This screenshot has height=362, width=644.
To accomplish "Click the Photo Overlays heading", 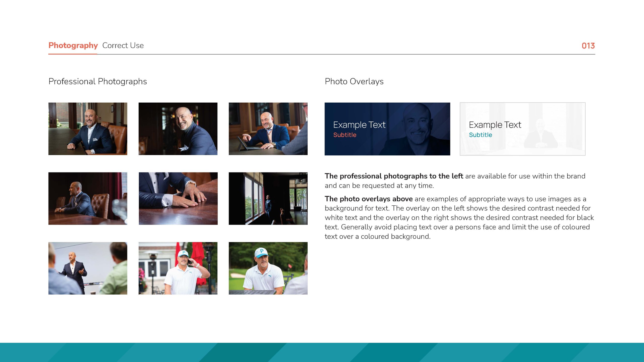I will click(354, 81).
